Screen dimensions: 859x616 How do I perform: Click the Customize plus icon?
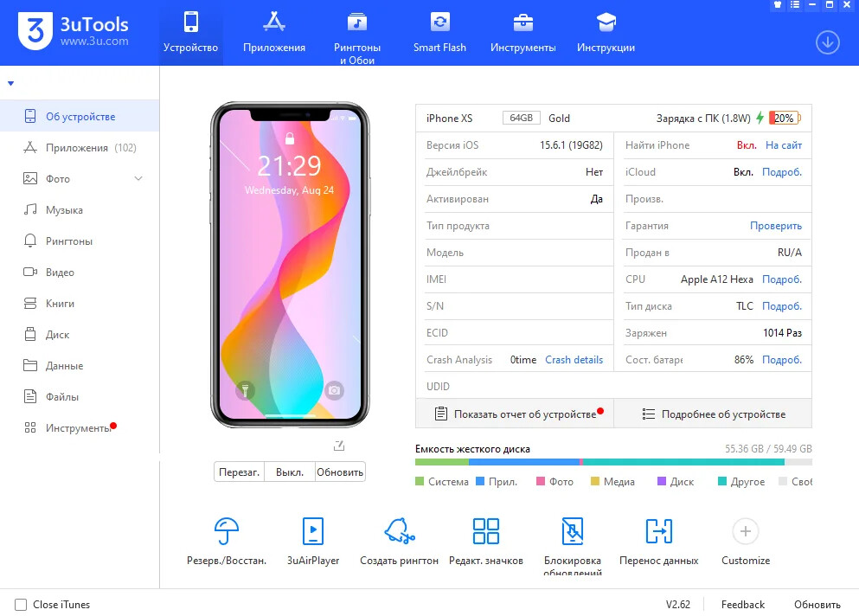click(x=745, y=531)
